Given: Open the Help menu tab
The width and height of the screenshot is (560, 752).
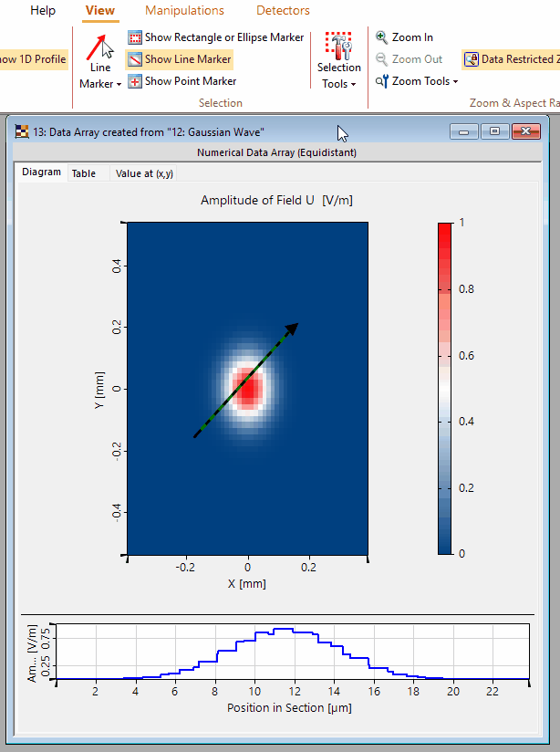Looking at the screenshot, I should [x=43, y=11].
